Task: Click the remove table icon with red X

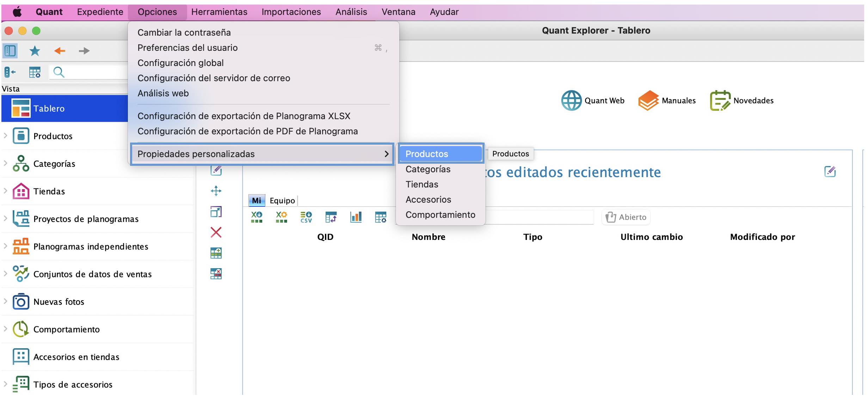Action: tap(216, 274)
